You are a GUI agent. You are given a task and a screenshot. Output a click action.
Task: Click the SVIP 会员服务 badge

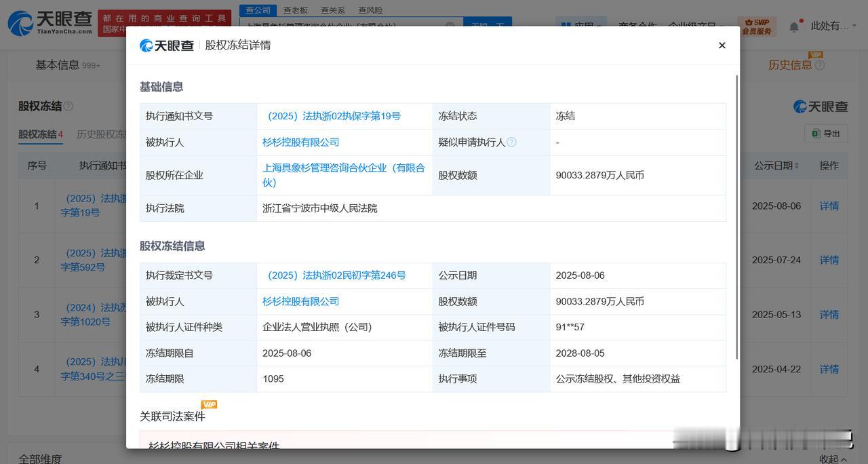[x=756, y=26]
